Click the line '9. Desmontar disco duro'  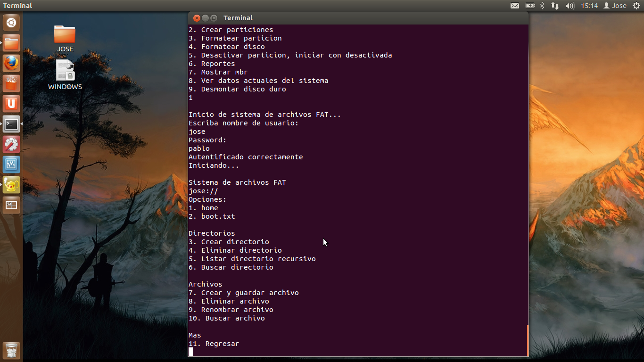click(237, 89)
